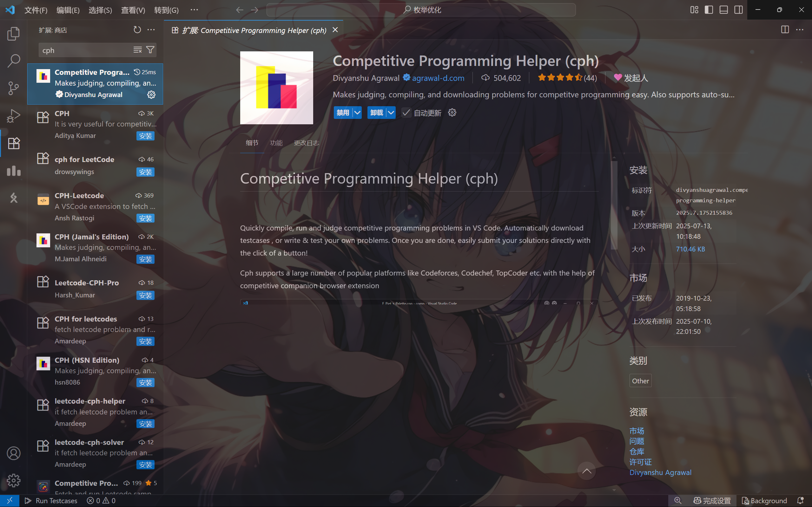Open the agrawal-d.com publisher link

point(438,78)
